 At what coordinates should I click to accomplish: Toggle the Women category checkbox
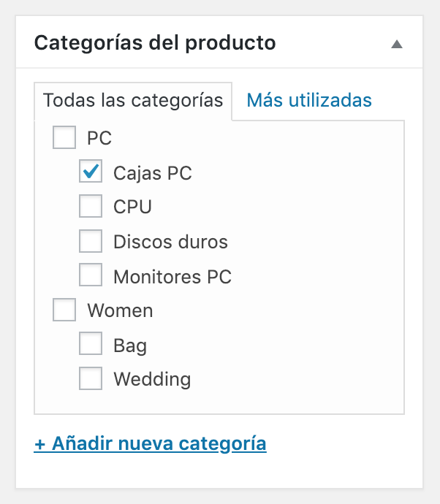pyautogui.click(x=64, y=310)
